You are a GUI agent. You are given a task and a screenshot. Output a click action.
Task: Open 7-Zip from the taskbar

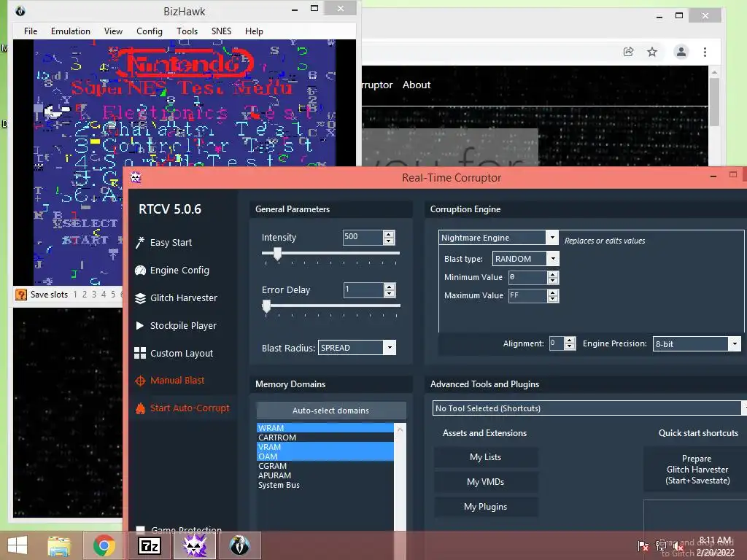pyautogui.click(x=149, y=545)
